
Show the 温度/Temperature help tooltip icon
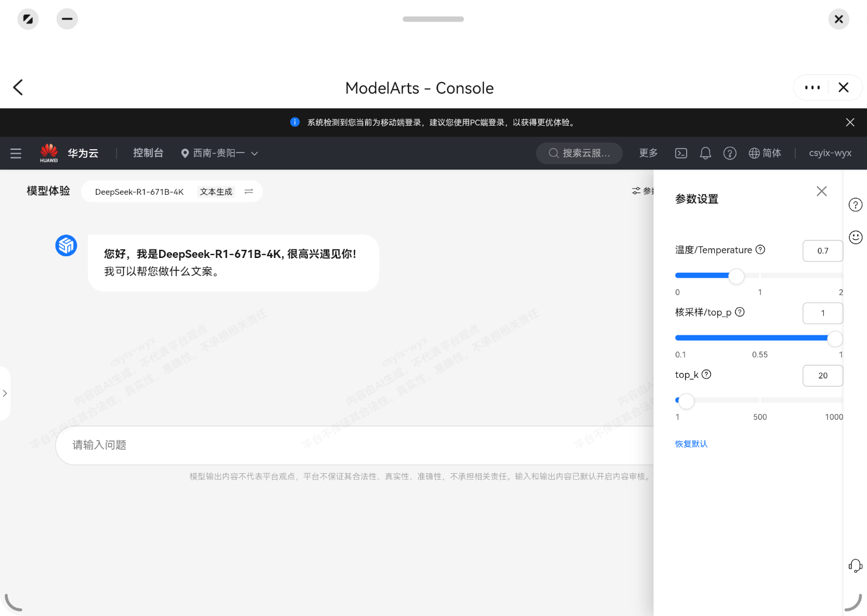click(761, 250)
